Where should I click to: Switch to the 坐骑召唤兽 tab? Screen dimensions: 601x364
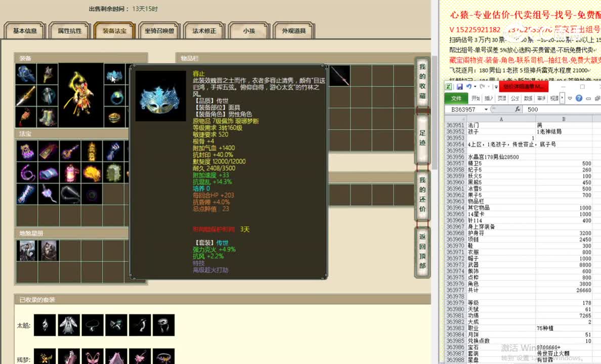158,30
